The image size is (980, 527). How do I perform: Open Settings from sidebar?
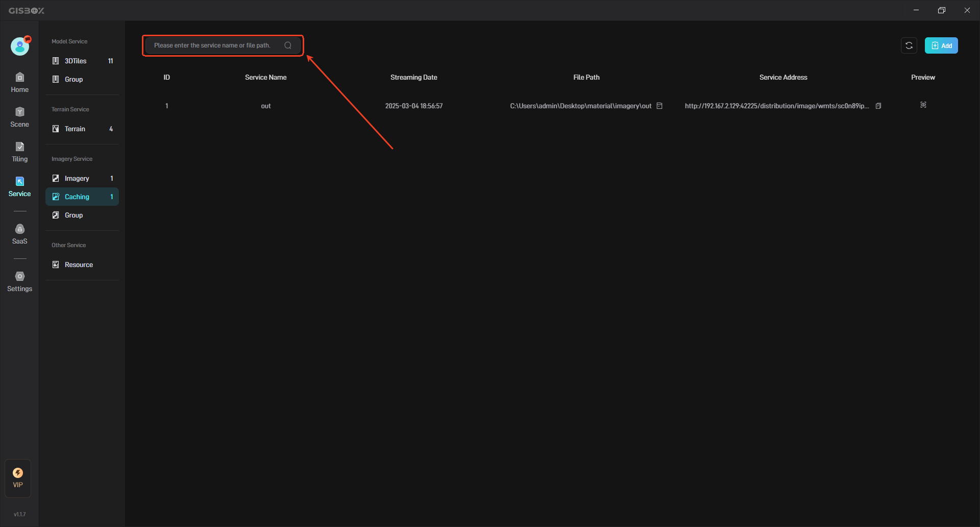tap(19, 282)
